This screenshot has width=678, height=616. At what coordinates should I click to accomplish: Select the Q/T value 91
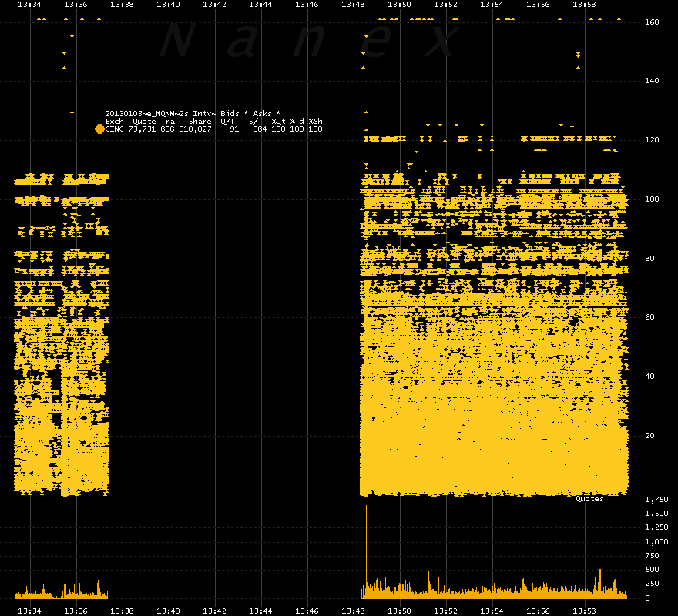click(234, 129)
